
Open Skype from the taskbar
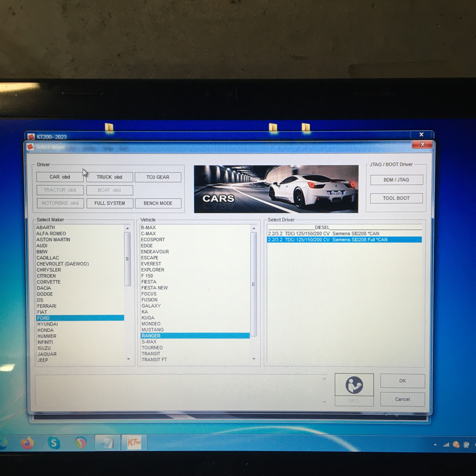54,443
